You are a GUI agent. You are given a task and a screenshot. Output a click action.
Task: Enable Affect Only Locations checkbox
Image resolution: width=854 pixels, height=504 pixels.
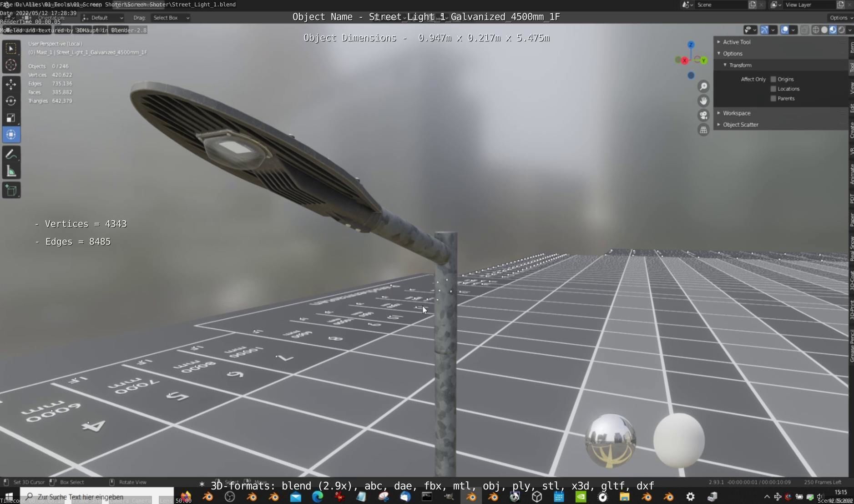click(x=773, y=89)
